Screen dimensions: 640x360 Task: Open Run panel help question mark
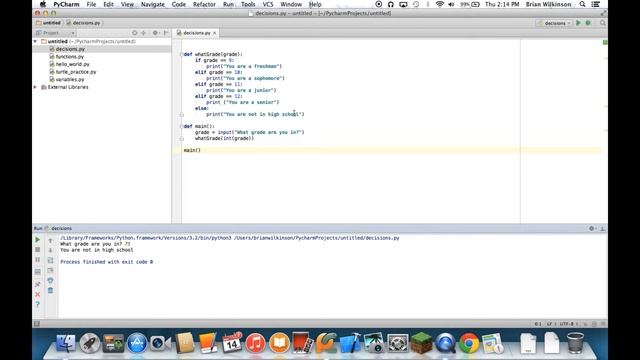click(38, 304)
